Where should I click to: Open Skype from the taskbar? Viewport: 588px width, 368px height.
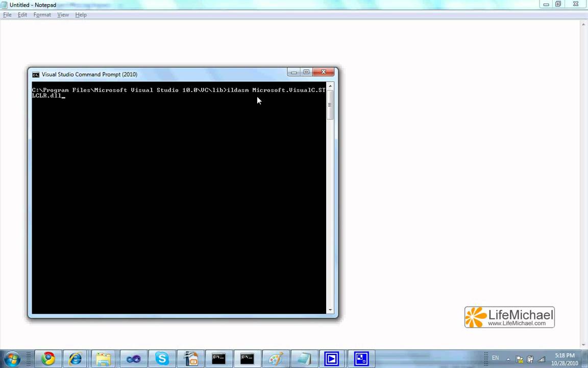click(162, 359)
